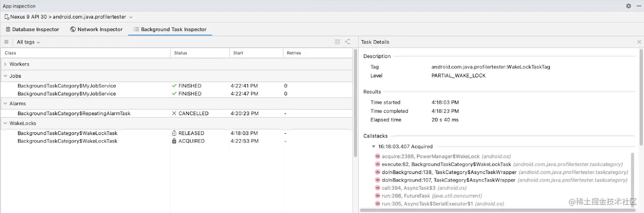Screen dimensions: 644x213
Task: Click green check of 4:22:41 PM job
Action: click(x=174, y=86)
